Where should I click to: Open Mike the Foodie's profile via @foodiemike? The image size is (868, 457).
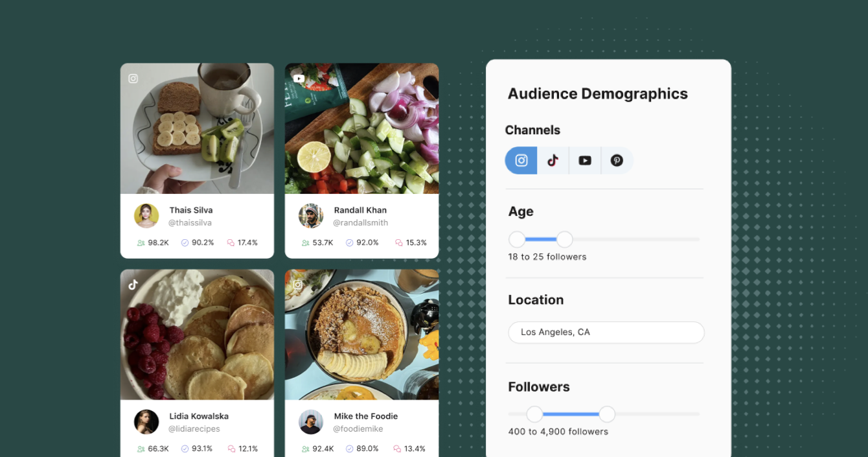[358, 428]
